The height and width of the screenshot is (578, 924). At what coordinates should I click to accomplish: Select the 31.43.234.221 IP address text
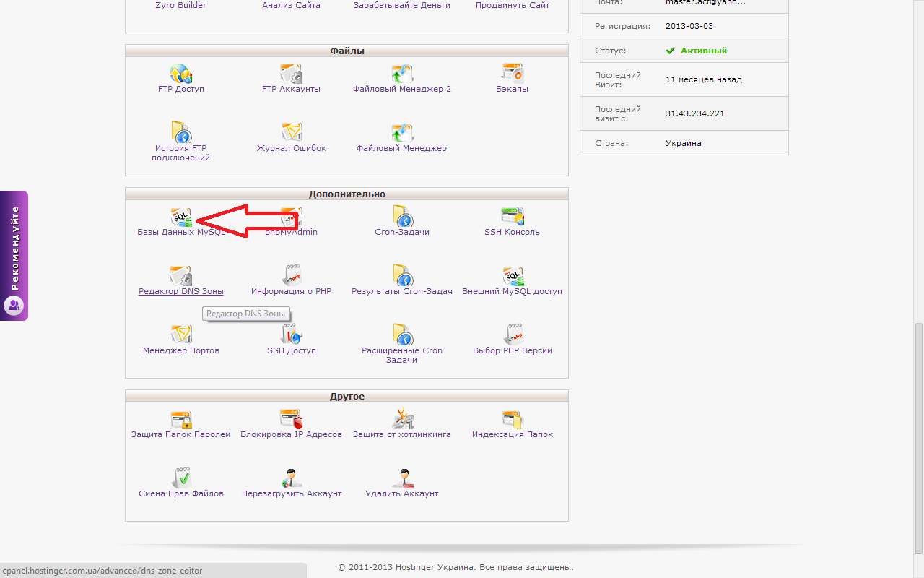tap(694, 114)
